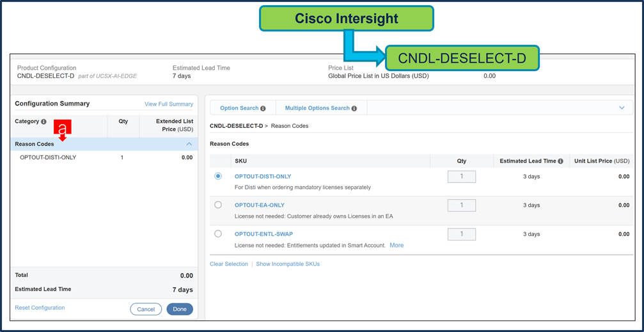Click Show Incompatible SKUs link
644x332 pixels.
coord(288,264)
